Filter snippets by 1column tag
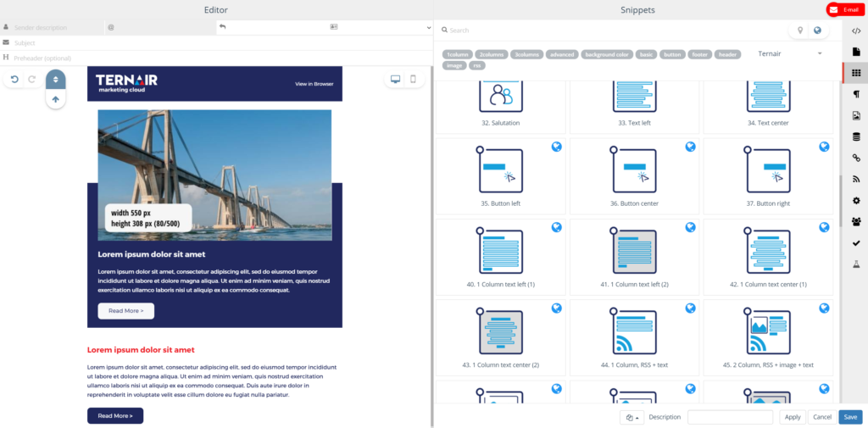The width and height of the screenshot is (868, 428). point(457,54)
